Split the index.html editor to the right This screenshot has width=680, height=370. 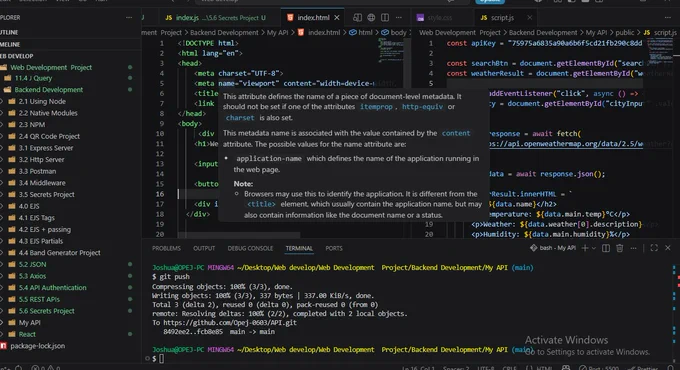pyautogui.click(x=385, y=17)
